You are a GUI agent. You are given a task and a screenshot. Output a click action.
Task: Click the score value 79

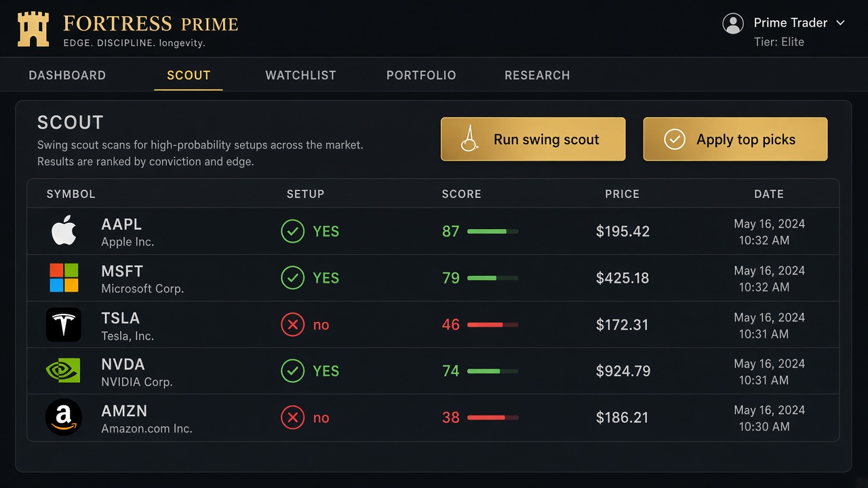click(x=451, y=278)
